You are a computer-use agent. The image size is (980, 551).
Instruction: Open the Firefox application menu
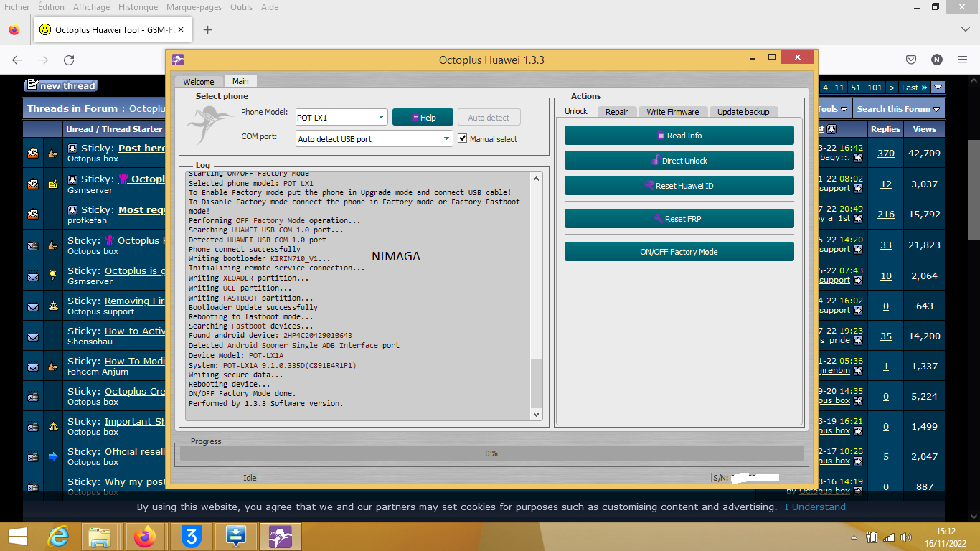pyautogui.click(x=963, y=60)
